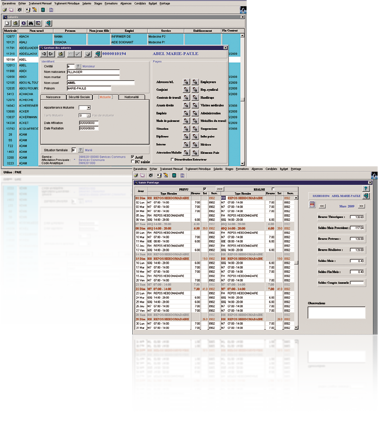Image resolution: width=379 pixels, height=426 pixels.
Task: Open the Contrats de travail page icon
Action: pos(187,97)
